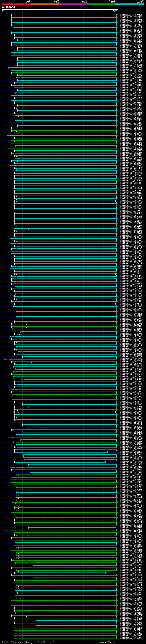Select the UniRef100_A9PDI4 label

coord(131,27)
